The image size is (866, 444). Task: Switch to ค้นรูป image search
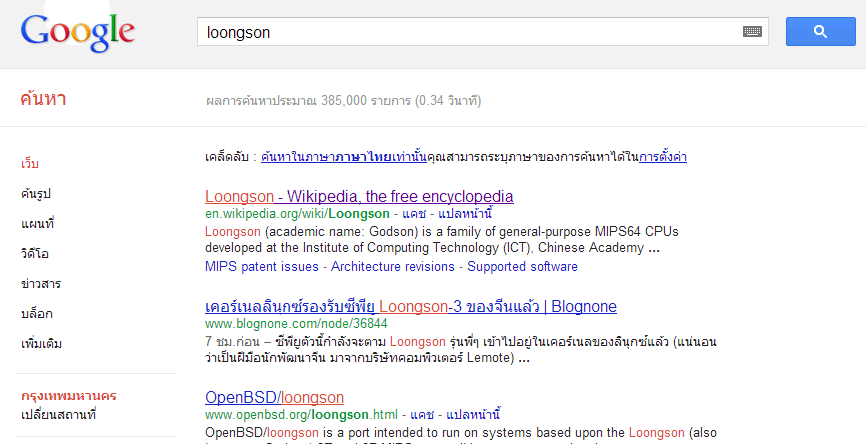click(x=36, y=194)
